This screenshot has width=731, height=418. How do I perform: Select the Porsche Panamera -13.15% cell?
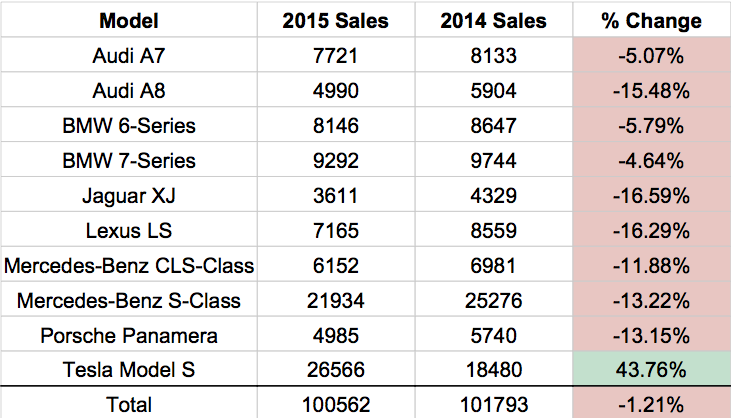(x=652, y=335)
